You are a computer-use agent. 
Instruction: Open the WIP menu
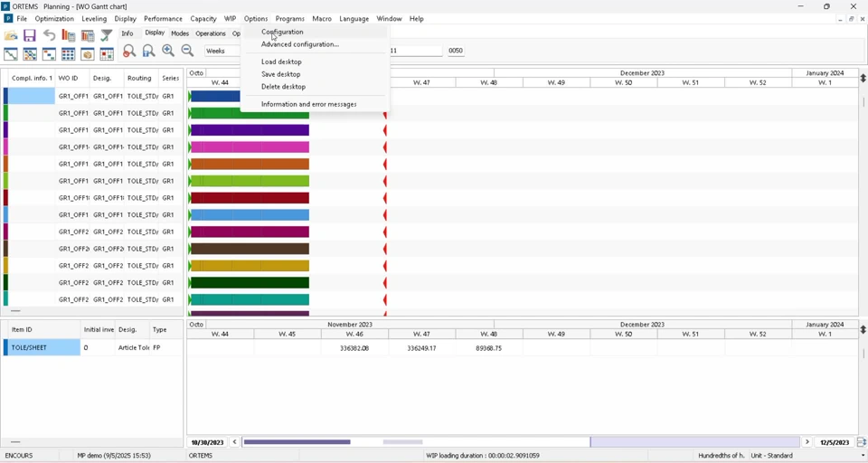point(230,19)
